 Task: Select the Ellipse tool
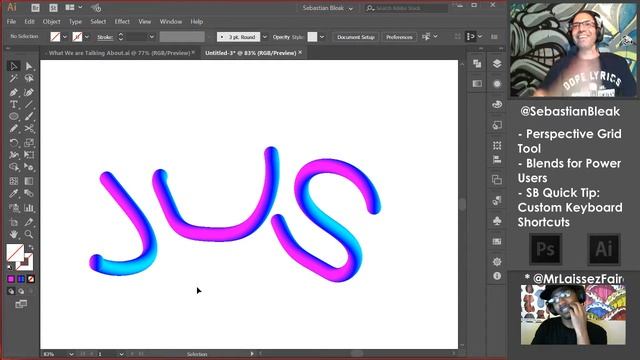click(13, 116)
